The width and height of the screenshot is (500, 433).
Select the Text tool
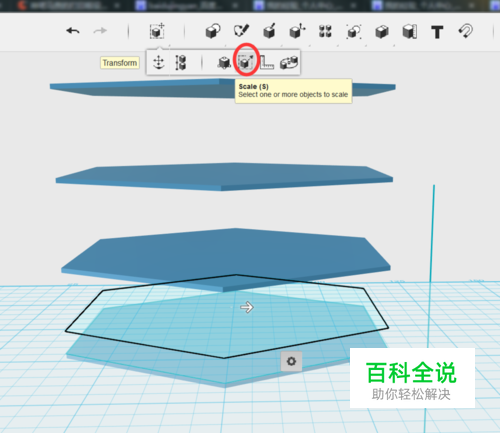point(437,32)
